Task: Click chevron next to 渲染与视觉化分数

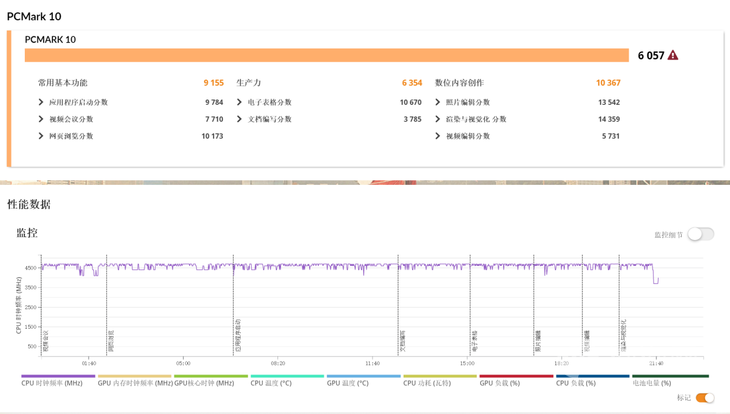Action: [x=438, y=119]
